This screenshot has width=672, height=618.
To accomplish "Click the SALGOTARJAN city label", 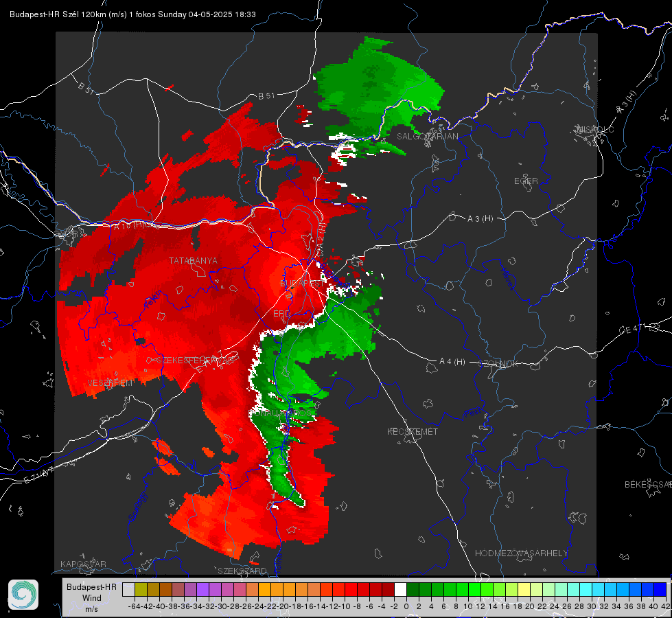I will pyautogui.click(x=427, y=137).
